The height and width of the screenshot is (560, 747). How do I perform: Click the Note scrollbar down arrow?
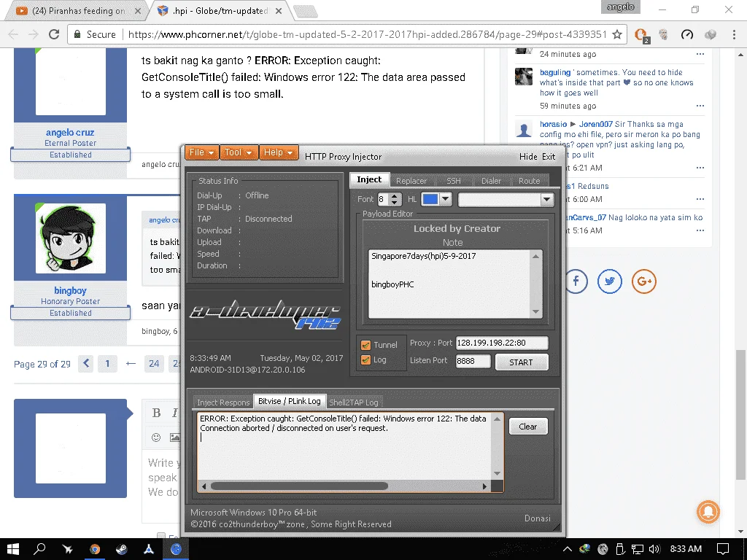535,312
